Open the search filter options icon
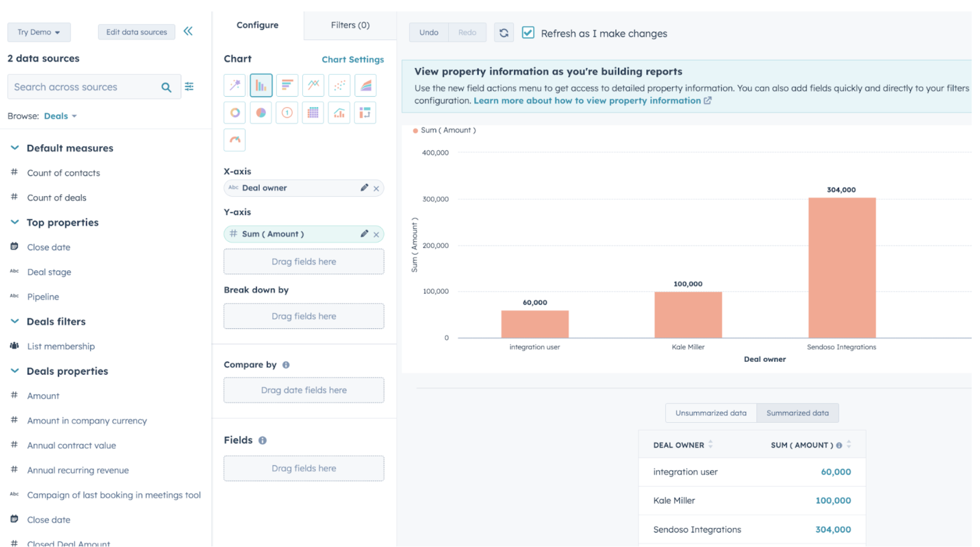980x547 pixels. 189,86
